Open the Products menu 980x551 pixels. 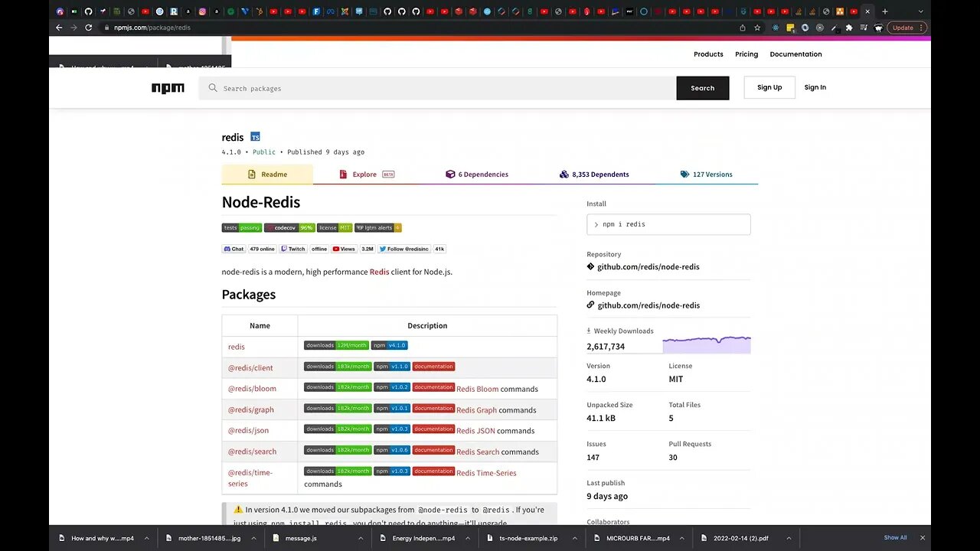[708, 54]
